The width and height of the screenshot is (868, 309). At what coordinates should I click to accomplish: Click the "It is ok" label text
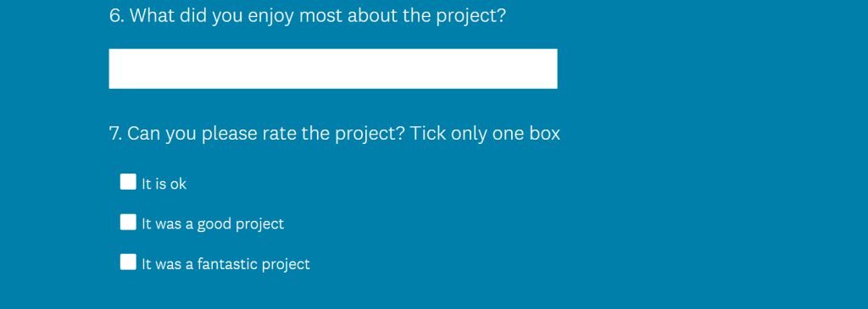(x=164, y=184)
